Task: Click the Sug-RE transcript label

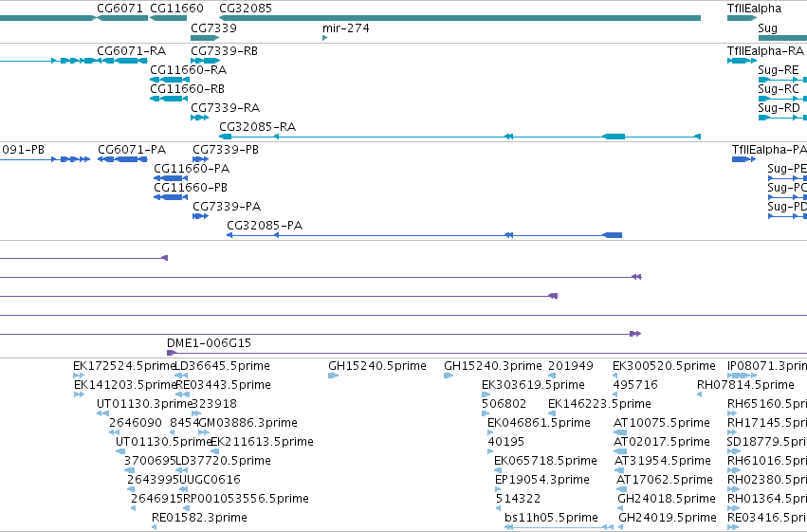Action: (779, 70)
